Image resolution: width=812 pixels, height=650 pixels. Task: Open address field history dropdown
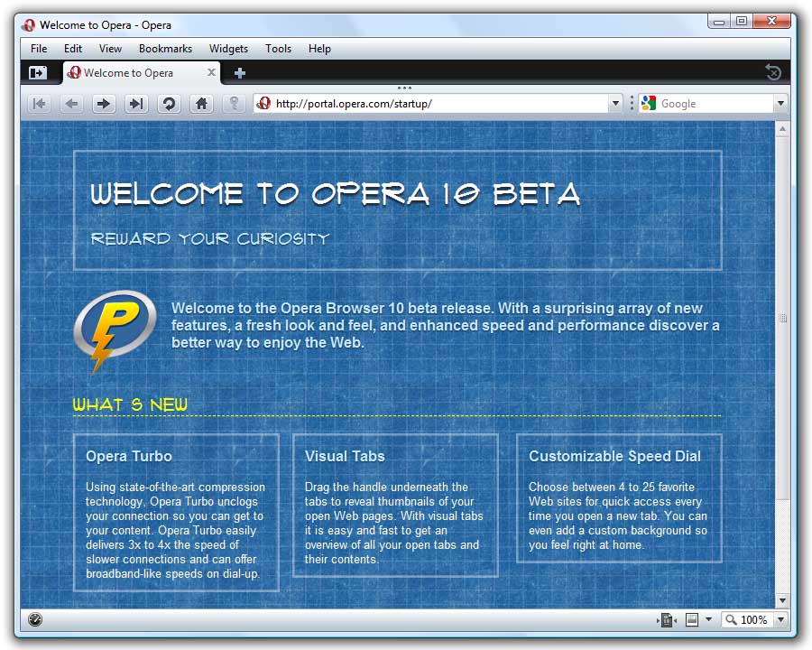tap(615, 103)
